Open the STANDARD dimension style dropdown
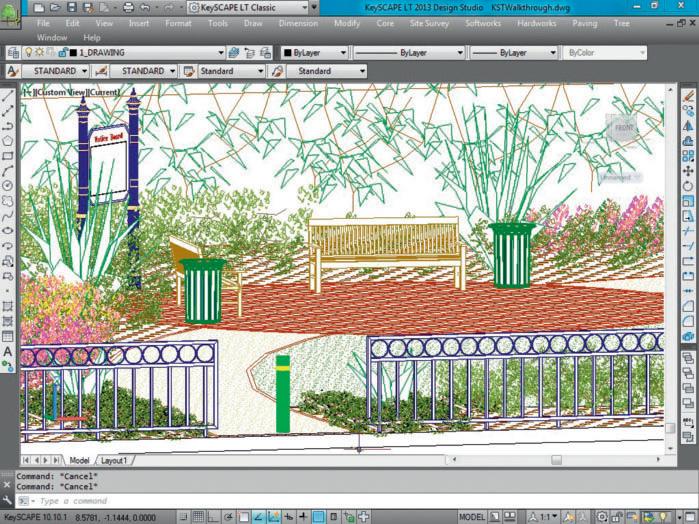699x524 pixels. point(173,71)
